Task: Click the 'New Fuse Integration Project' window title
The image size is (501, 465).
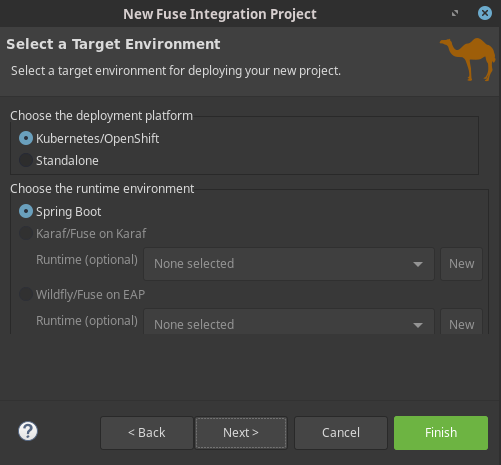Action: coord(220,14)
